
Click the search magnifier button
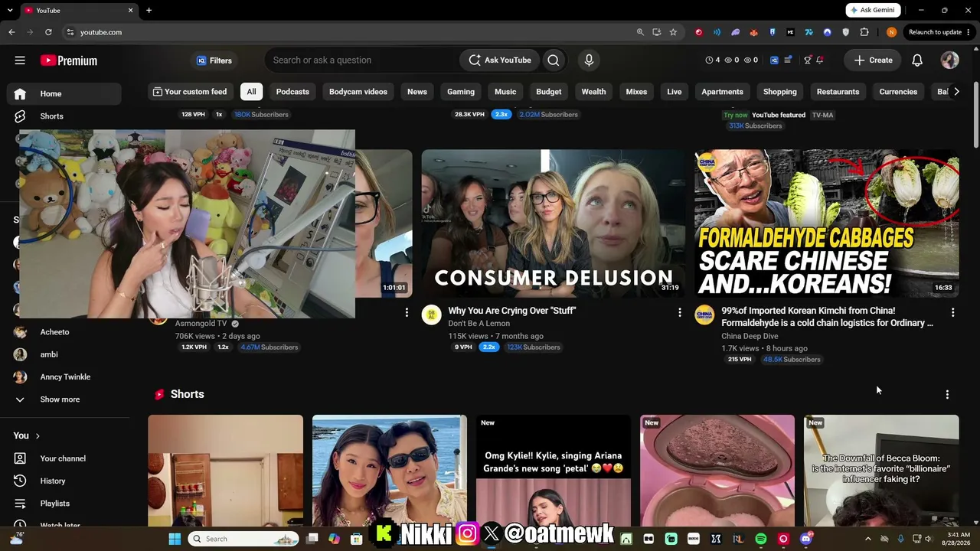point(554,60)
